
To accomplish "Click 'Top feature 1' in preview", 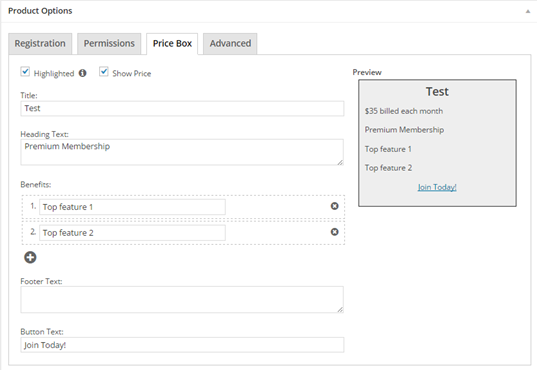I will pos(388,149).
